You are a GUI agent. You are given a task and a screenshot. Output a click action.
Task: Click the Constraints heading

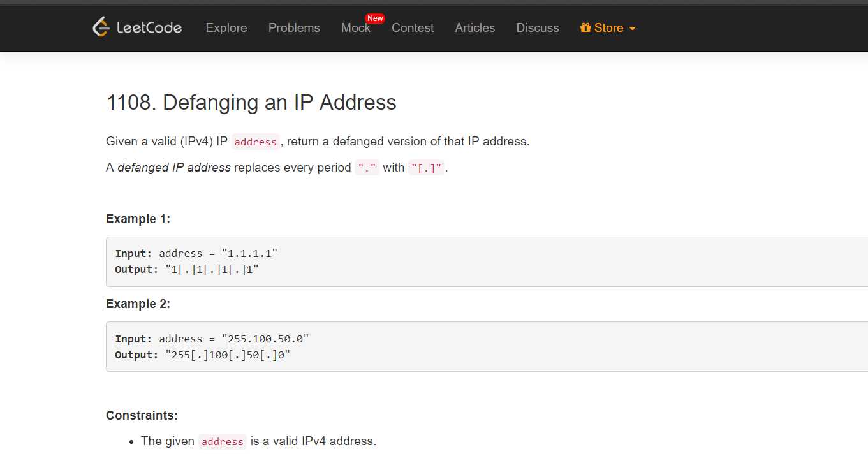click(142, 415)
